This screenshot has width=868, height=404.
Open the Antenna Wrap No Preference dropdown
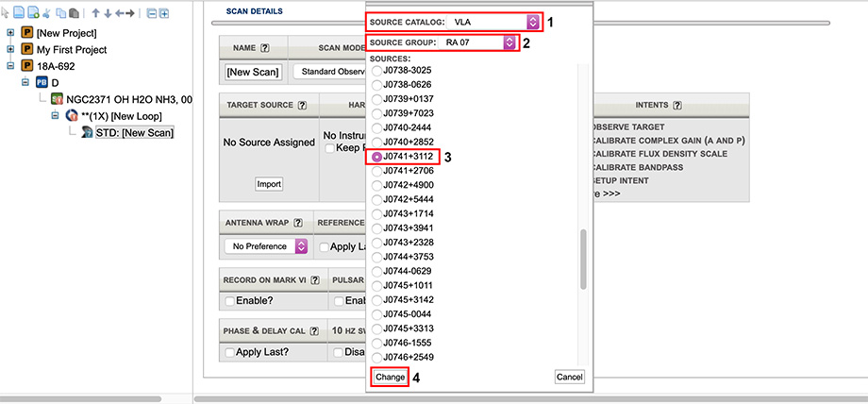(x=266, y=246)
